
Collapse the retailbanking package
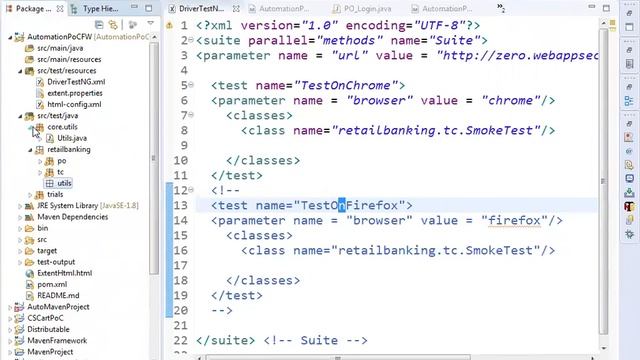pyautogui.click(x=30, y=150)
